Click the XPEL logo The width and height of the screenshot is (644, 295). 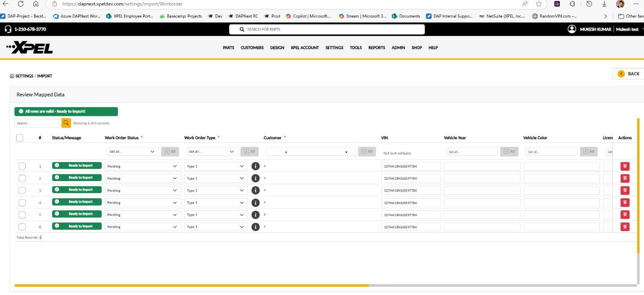pos(30,48)
